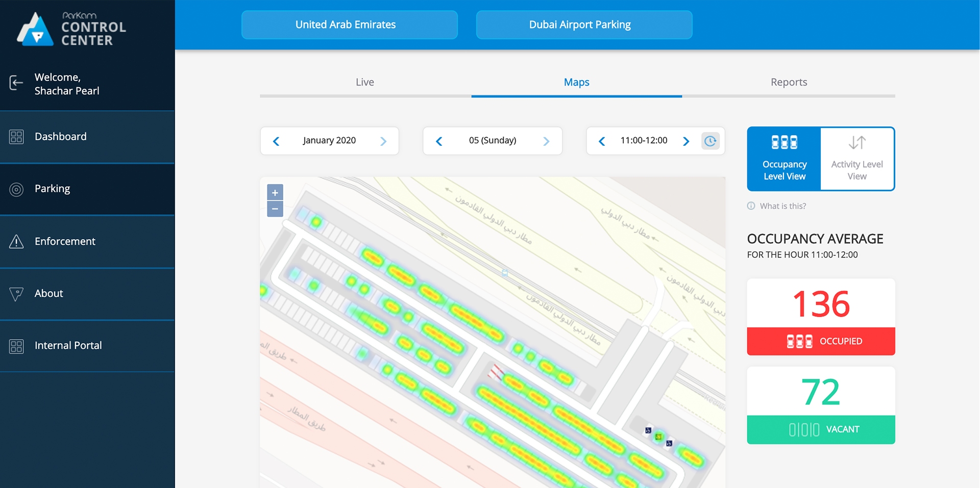Click the blue parking marker on map
The width and height of the screenshot is (980, 488).
pos(648,430)
